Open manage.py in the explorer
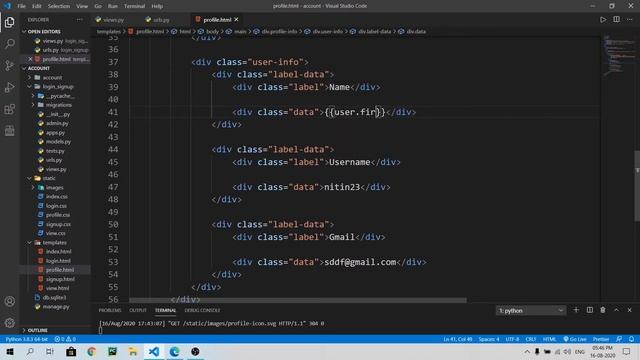Image resolution: width=640 pixels, height=360 pixels. 56,307
